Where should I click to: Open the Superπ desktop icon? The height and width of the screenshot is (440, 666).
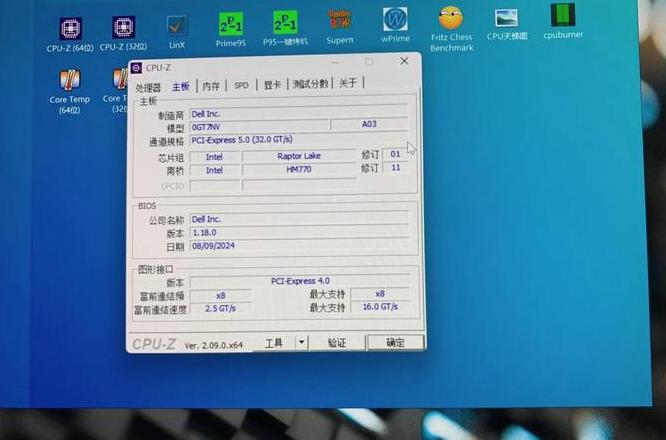[339, 26]
